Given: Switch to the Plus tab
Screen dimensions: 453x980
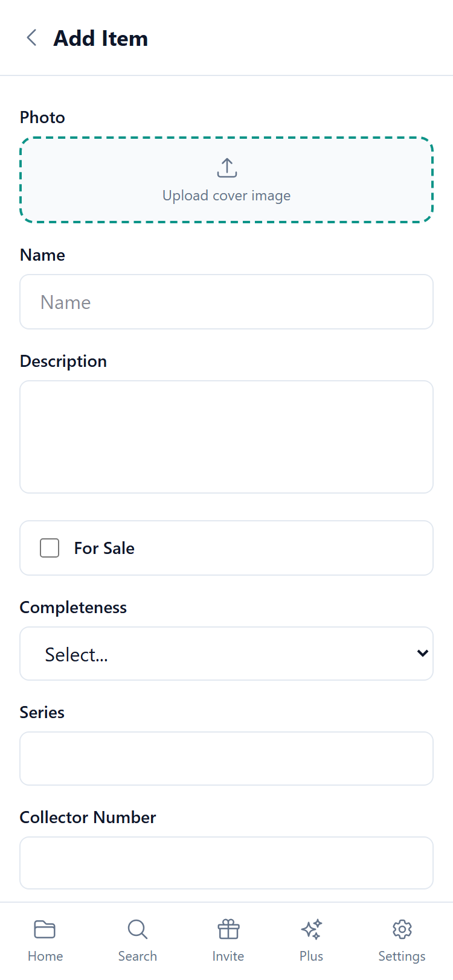Looking at the screenshot, I should click(311, 938).
